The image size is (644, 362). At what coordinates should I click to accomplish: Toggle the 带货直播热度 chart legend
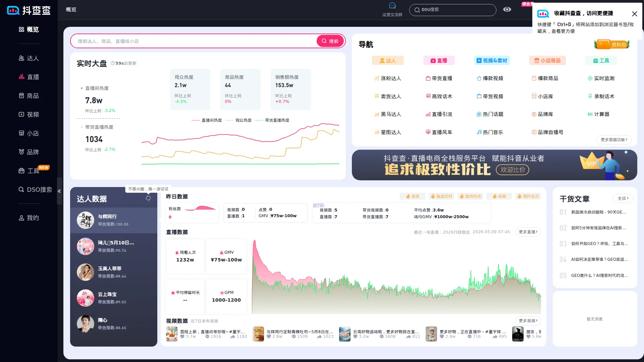pyautogui.click(x=272, y=120)
